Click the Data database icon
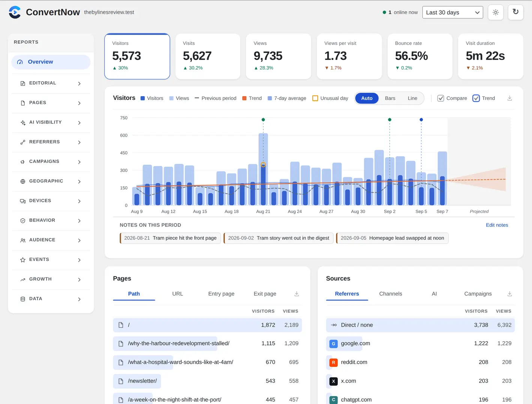 [x=23, y=299]
